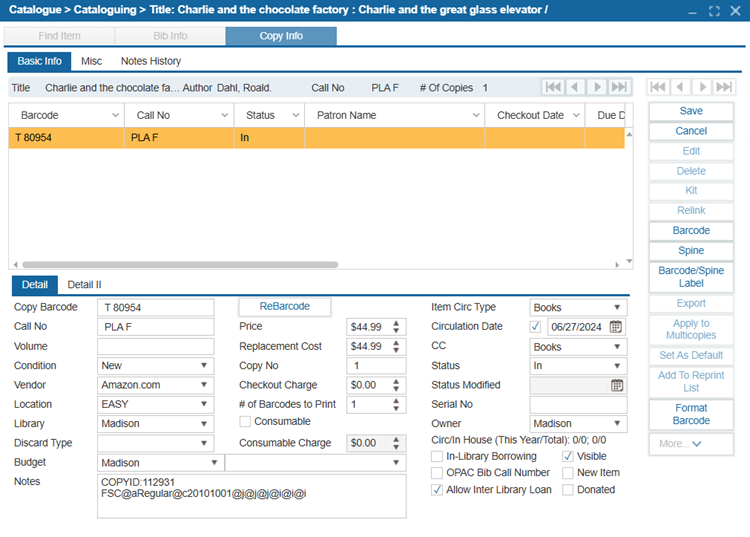Open the Owner dropdown showing Madison

pos(578,424)
